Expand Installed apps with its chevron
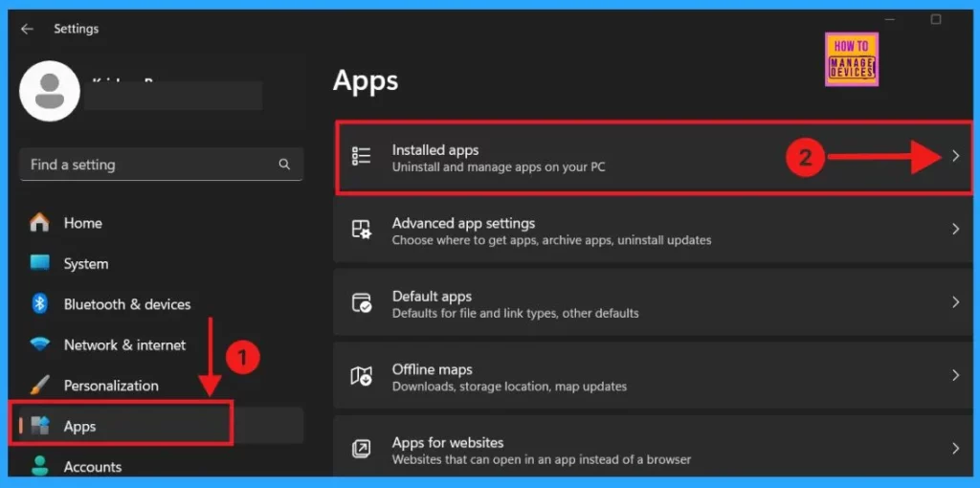 click(x=955, y=157)
